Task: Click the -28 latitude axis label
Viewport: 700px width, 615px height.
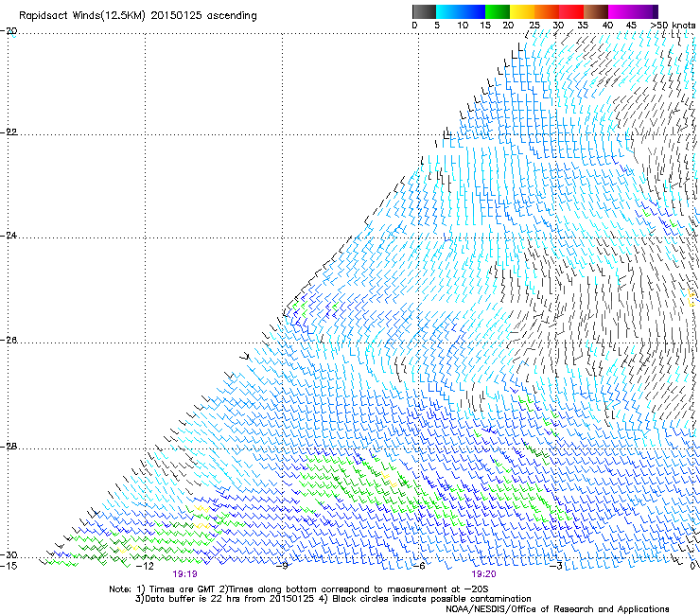Action: tap(9, 447)
